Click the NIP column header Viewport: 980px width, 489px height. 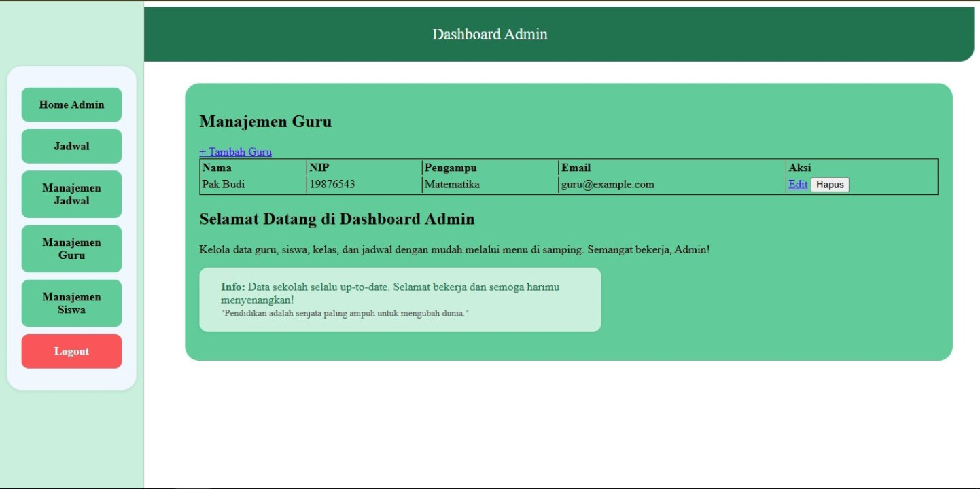coord(319,168)
